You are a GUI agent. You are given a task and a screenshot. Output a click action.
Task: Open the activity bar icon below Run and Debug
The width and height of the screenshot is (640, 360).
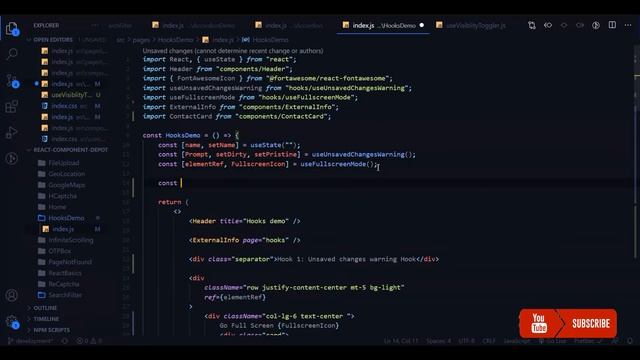(x=12, y=158)
